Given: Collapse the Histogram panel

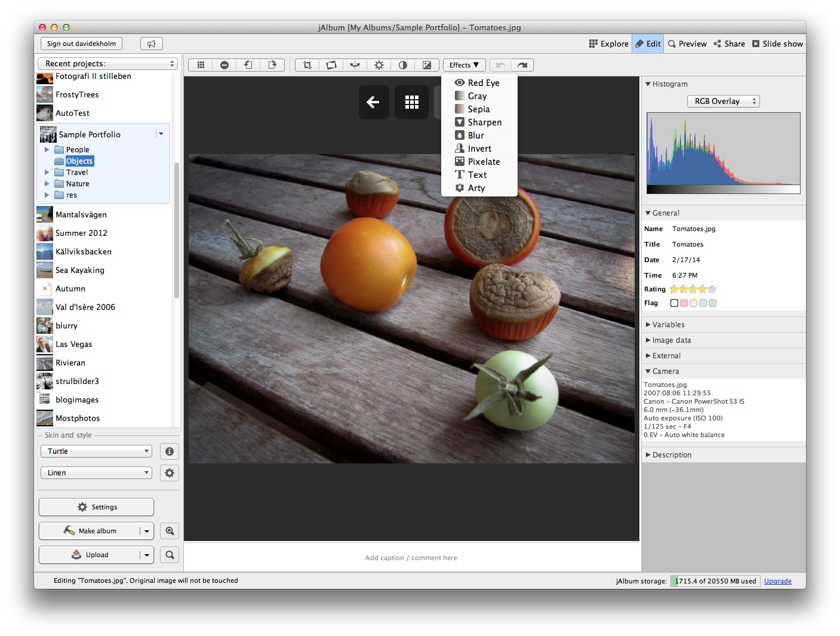Looking at the screenshot, I should click(x=648, y=84).
